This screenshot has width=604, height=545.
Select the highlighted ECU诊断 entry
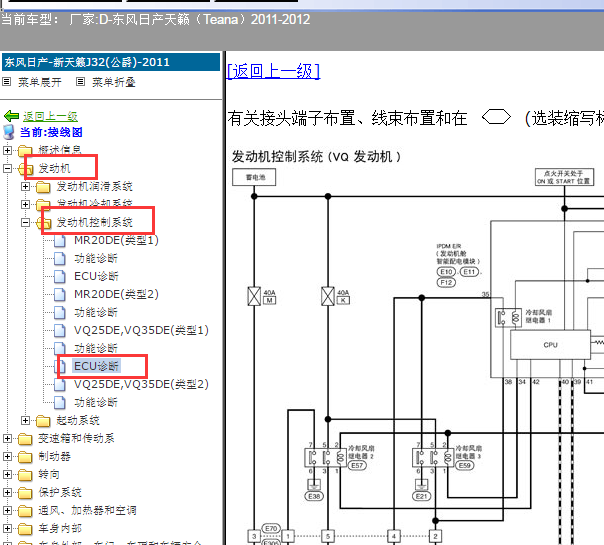pyautogui.click(x=96, y=366)
